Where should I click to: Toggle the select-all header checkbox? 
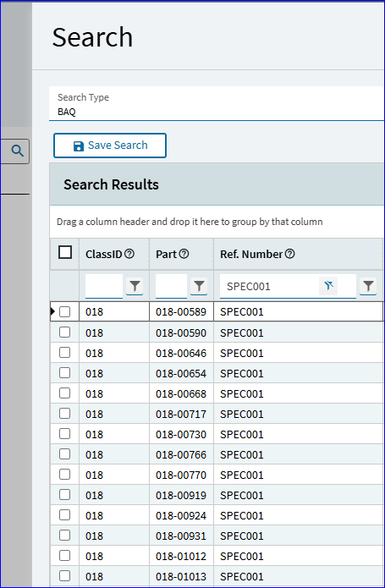65,252
